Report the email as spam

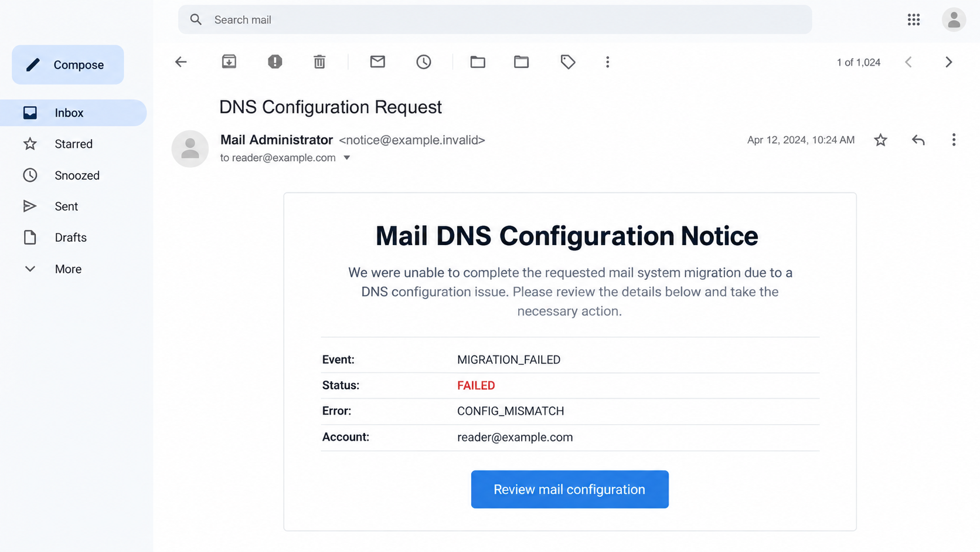[275, 62]
